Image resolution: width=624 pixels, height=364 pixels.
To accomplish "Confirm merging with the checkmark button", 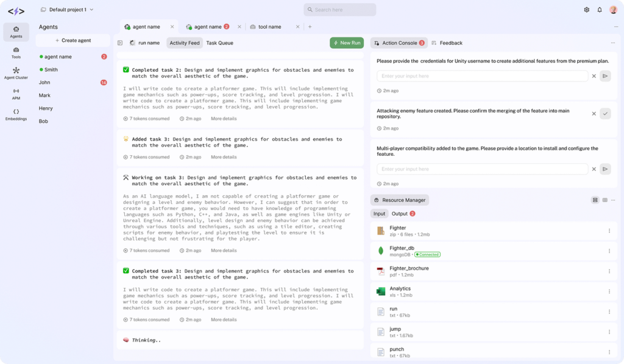I will [x=605, y=114].
